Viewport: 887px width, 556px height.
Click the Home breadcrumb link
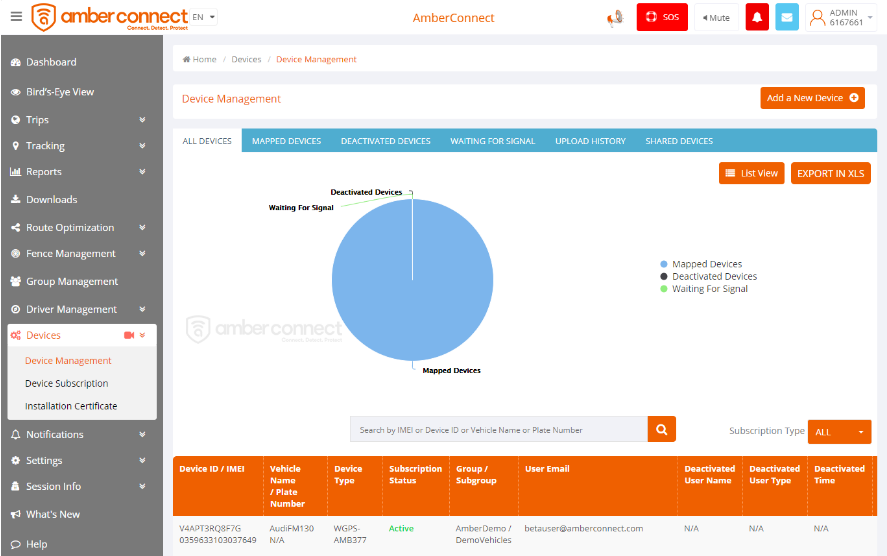pyautogui.click(x=200, y=59)
